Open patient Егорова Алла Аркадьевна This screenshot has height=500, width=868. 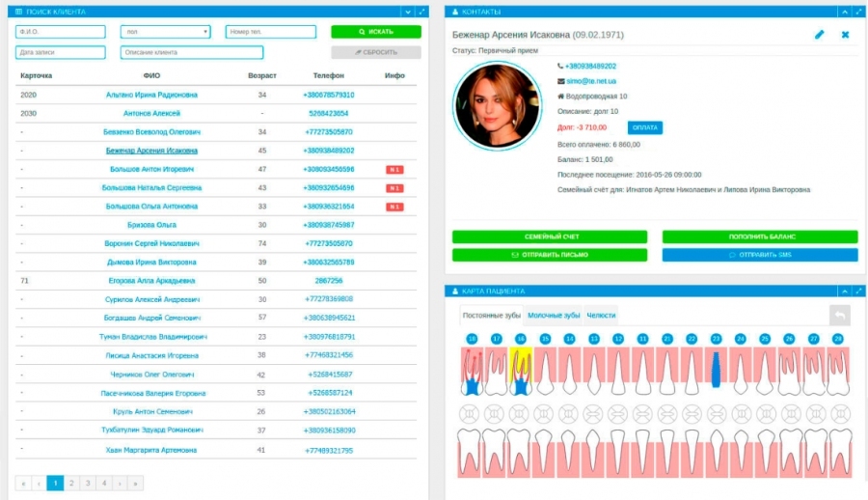click(x=151, y=280)
